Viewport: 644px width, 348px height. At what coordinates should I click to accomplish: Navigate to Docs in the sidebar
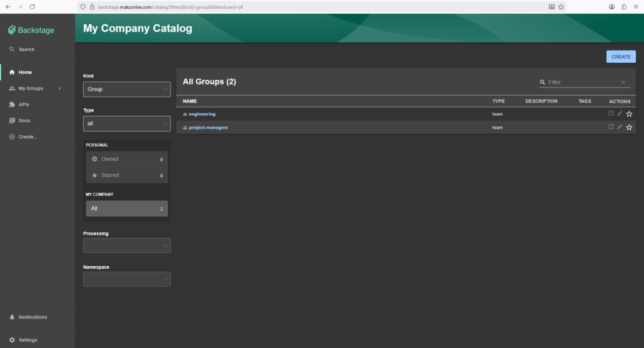[24, 121]
